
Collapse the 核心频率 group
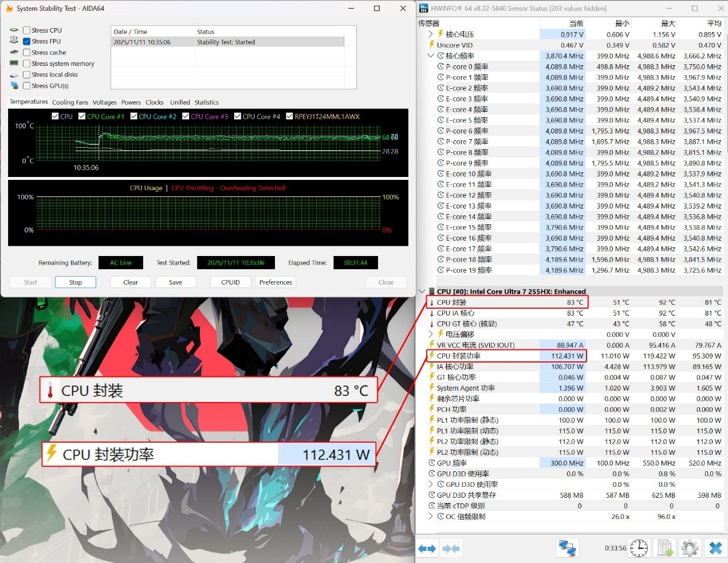[x=431, y=56]
